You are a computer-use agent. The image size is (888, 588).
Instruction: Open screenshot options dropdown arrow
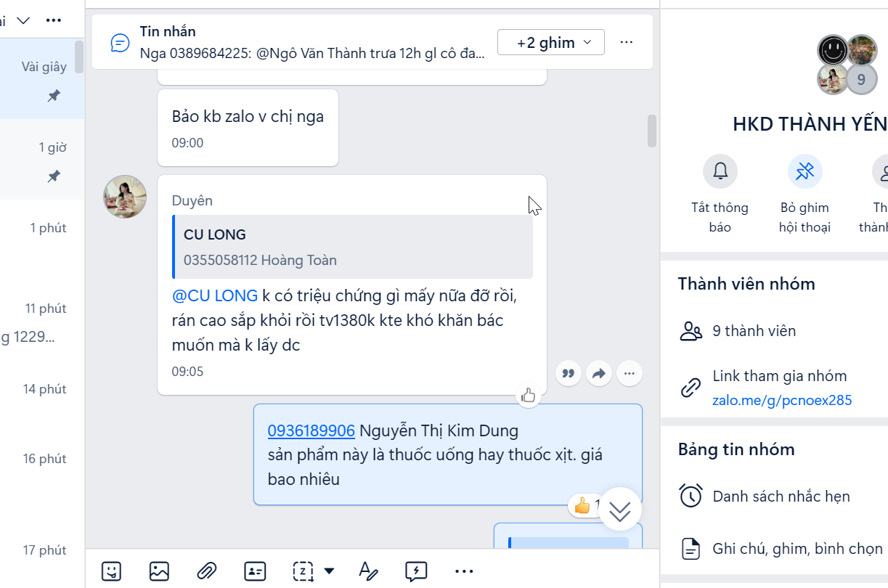329,571
